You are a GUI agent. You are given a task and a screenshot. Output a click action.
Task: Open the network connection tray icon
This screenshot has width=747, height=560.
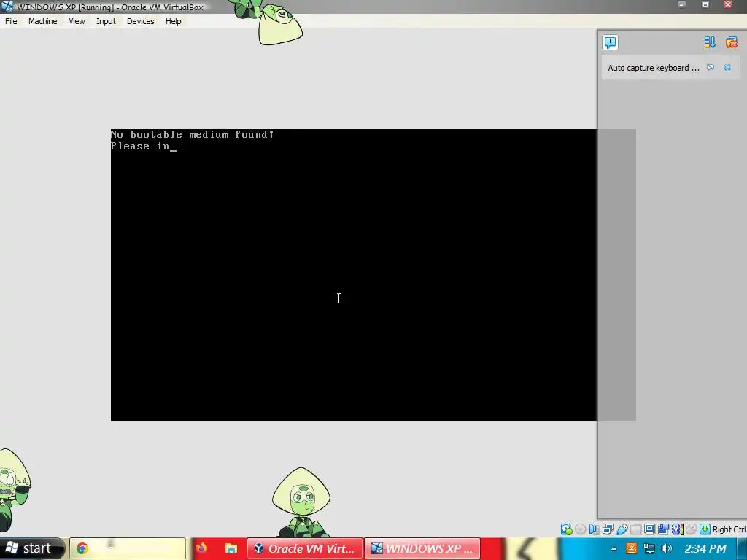649,548
